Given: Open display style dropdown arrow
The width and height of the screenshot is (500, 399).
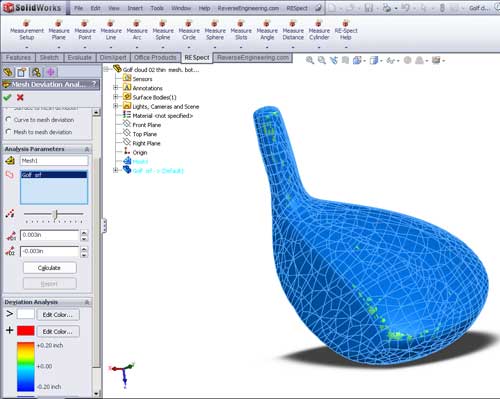Looking at the screenshot, I should pos(382,61).
